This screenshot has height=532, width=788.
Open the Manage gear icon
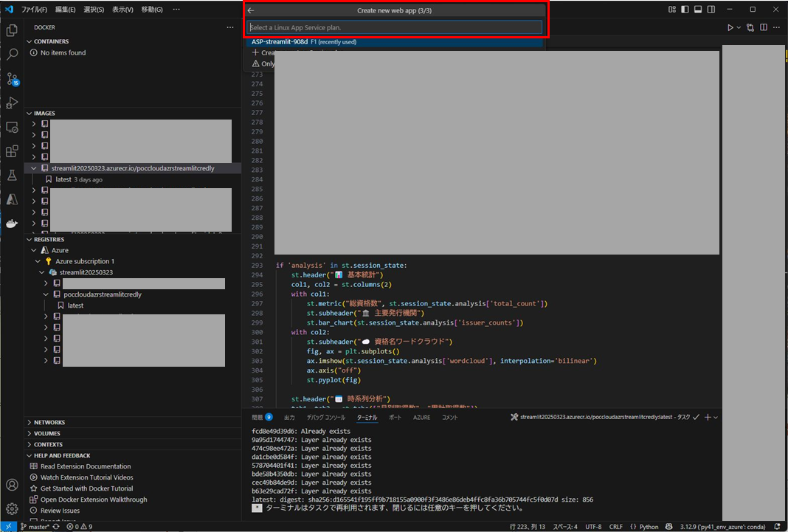coord(12,509)
